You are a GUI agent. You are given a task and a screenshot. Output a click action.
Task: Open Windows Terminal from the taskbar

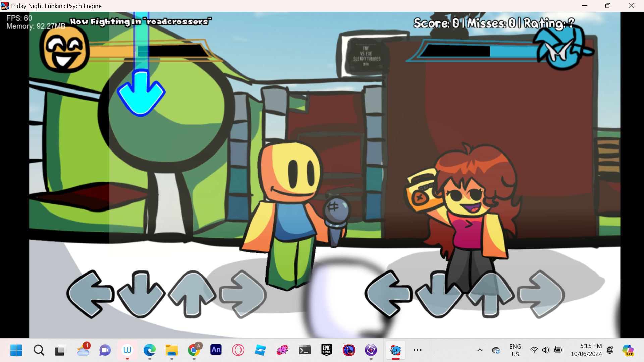(x=305, y=350)
